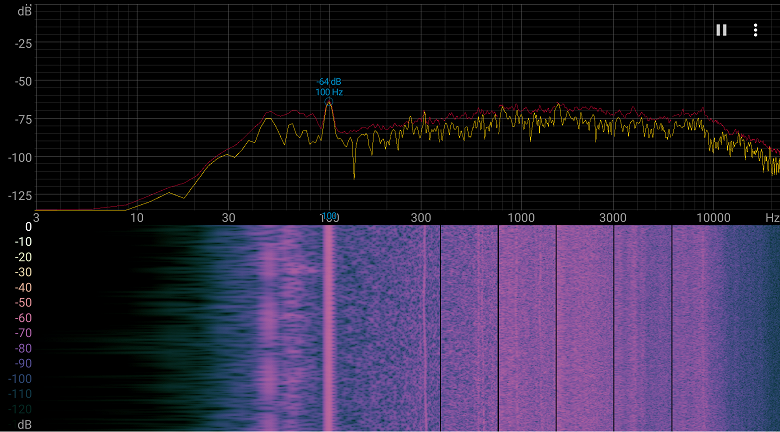This screenshot has width=780, height=432.
Task: Click the -100 dB spectrum axis label
Action: 20,157
